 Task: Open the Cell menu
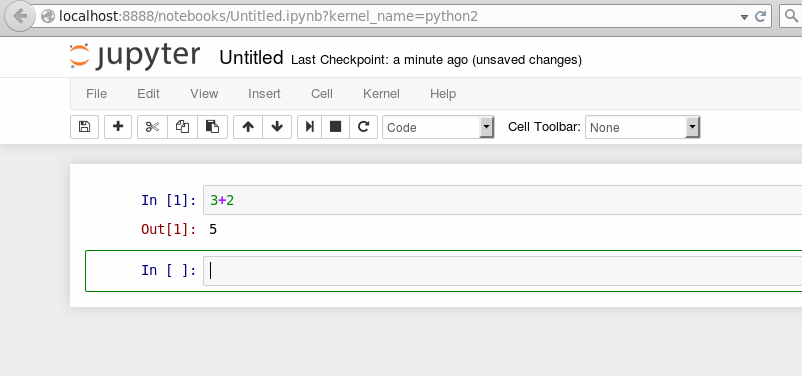[x=322, y=94]
